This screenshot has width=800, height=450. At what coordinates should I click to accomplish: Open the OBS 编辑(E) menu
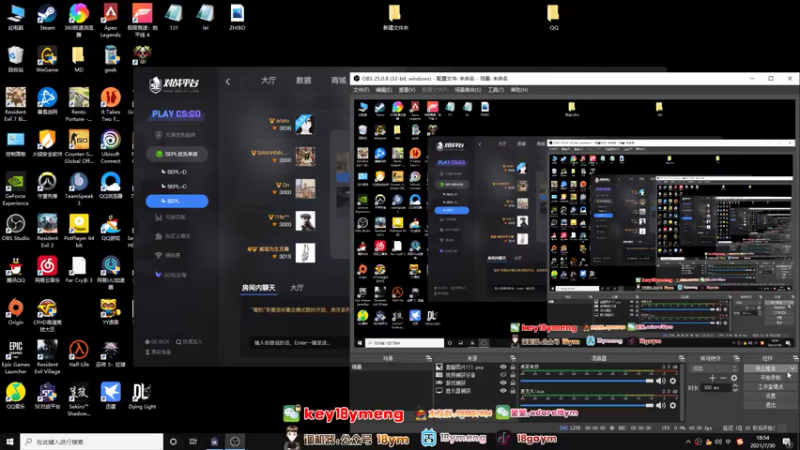tap(384, 90)
